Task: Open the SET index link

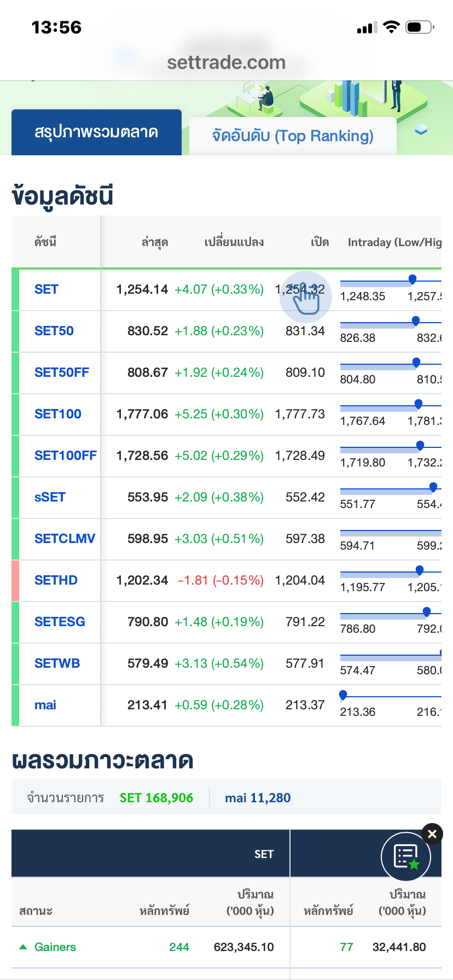Action: click(47, 289)
